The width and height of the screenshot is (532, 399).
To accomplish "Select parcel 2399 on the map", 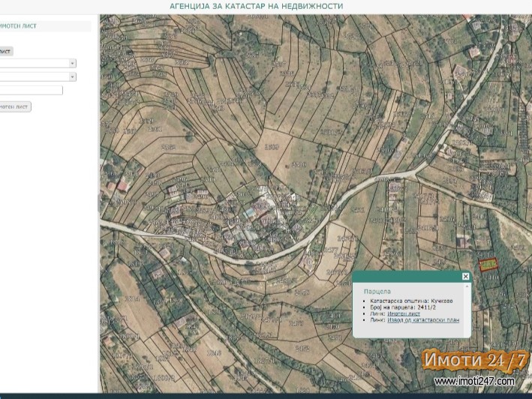I will click(271, 147).
